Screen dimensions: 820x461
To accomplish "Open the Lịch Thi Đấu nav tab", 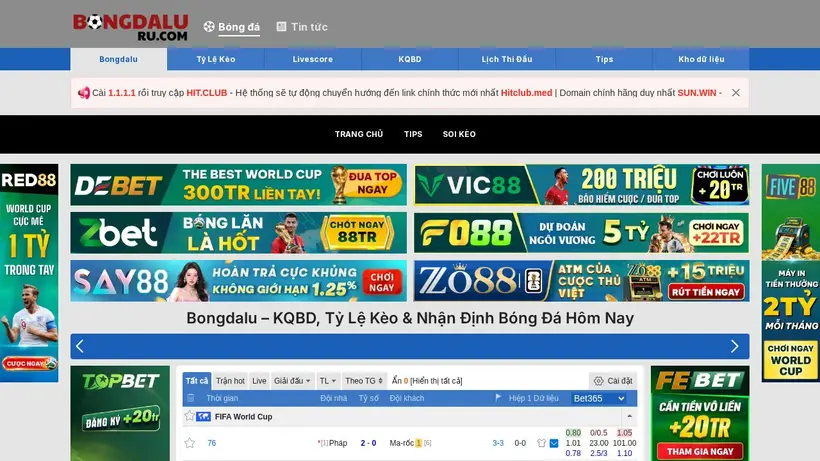I will click(507, 59).
